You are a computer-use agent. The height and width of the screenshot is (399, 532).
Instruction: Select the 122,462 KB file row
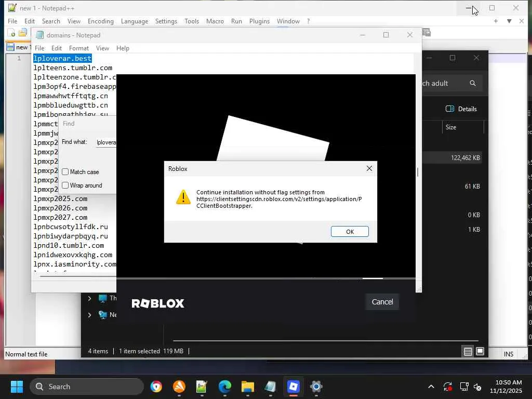click(453, 158)
